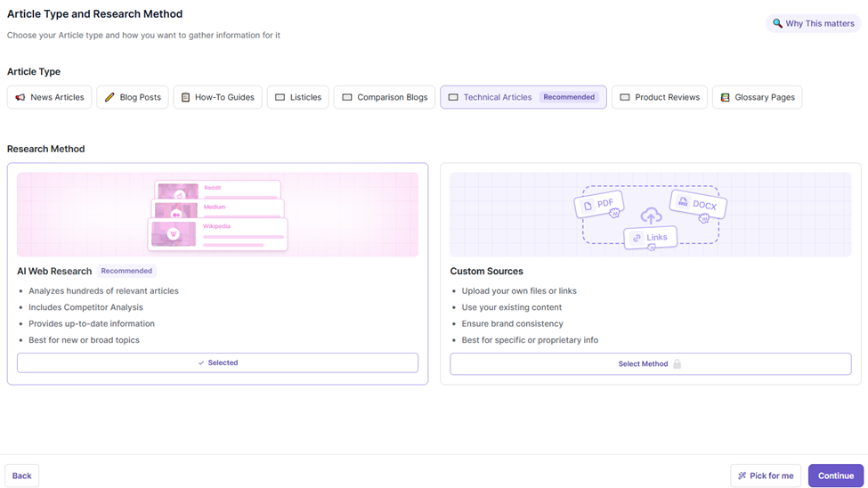Choose Blog Posts article type

coord(133,97)
